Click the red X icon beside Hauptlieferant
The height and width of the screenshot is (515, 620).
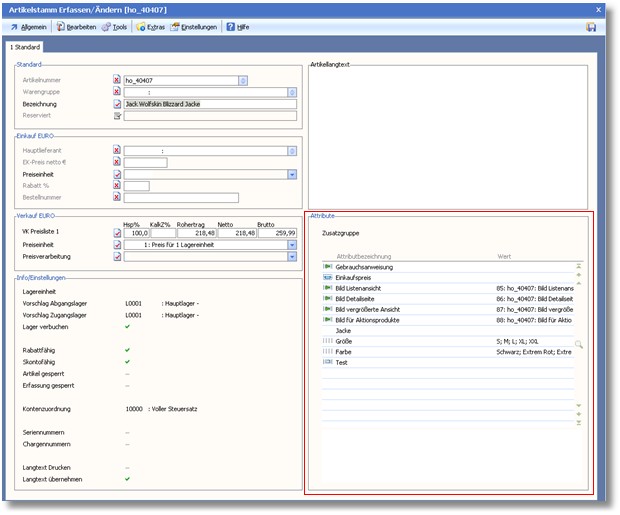(117, 150)
